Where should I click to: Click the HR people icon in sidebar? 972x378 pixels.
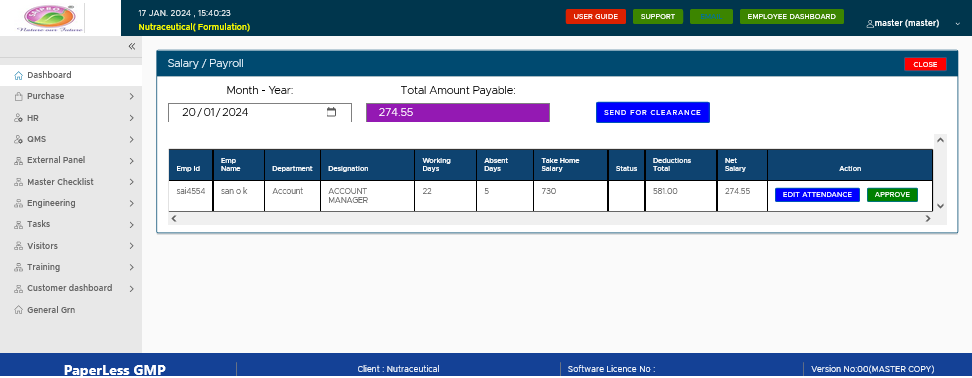tap(19, 118)
